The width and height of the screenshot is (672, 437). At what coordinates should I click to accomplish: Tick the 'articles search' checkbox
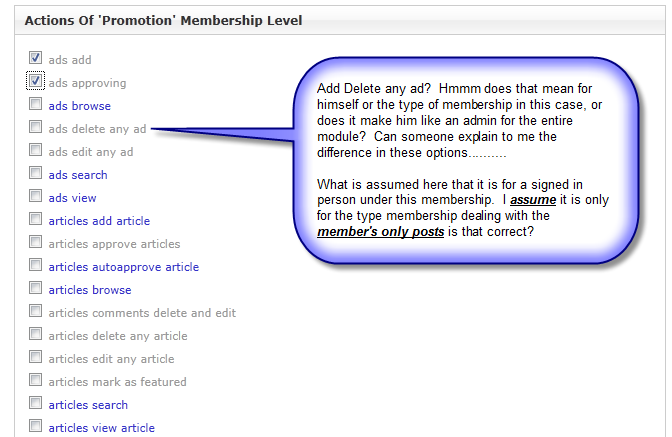pos(36,404)
